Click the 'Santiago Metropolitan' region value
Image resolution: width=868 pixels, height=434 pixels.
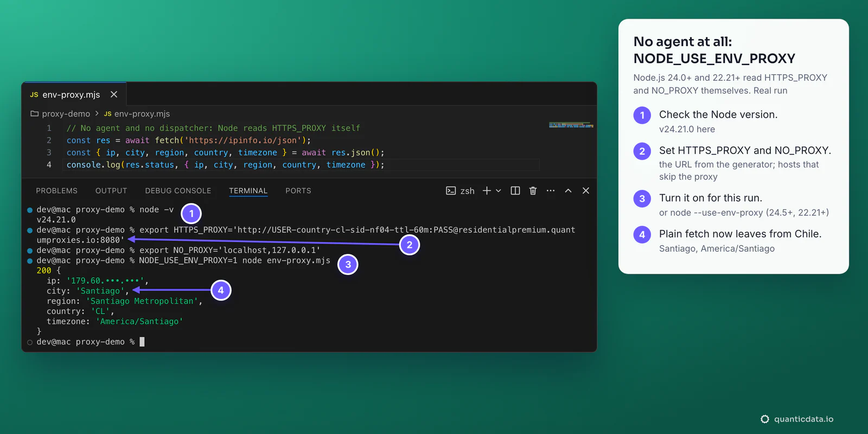click(x=142, y=301)
